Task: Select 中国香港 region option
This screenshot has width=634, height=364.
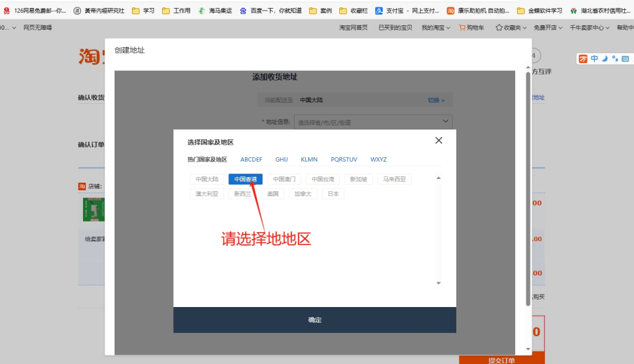Action: (246, 179)
